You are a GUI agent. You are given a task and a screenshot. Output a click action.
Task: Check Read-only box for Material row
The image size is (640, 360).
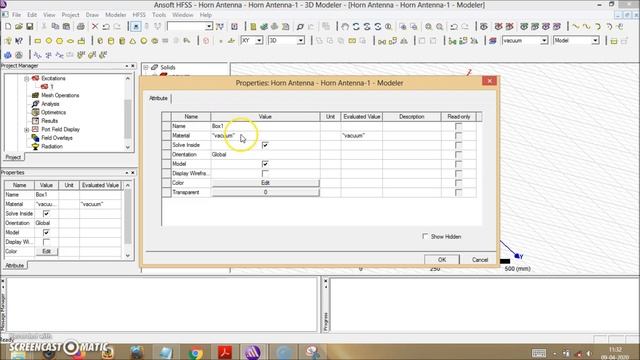pos(458,136)
